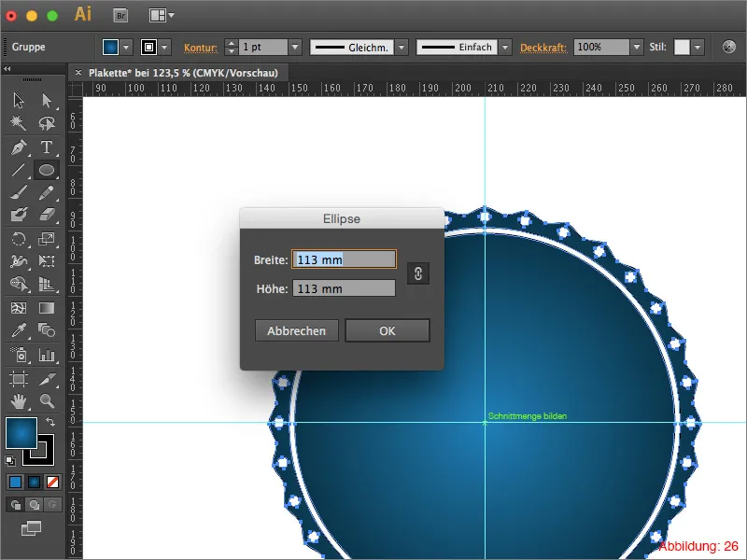
Task: Click the Breite width input field
Action: click(344, 259)
